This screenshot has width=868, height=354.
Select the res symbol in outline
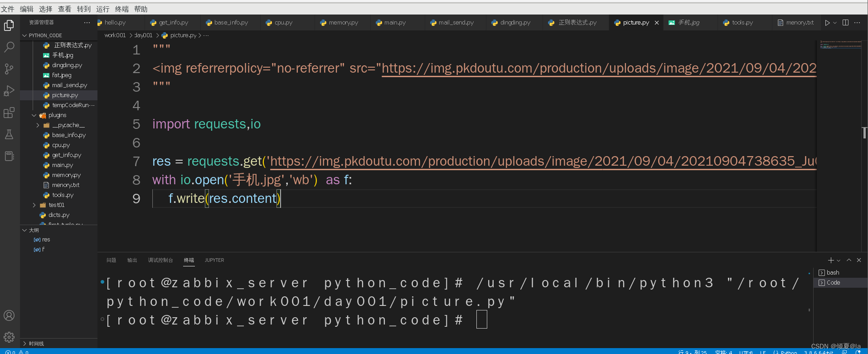tap(59, 240)
